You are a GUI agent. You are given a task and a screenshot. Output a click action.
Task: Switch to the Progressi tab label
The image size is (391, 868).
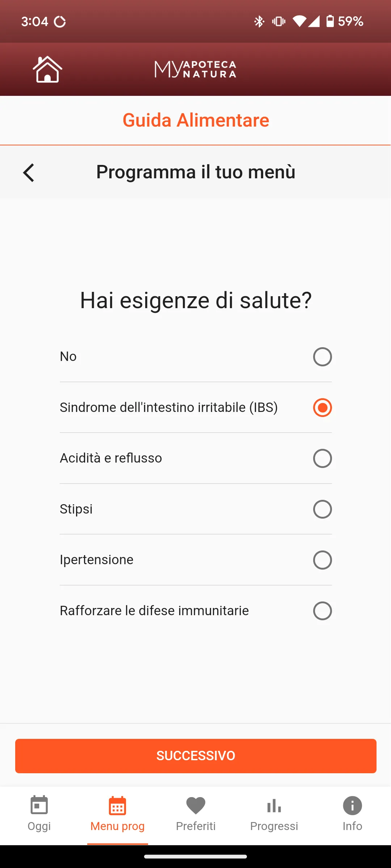coord(274,826)
